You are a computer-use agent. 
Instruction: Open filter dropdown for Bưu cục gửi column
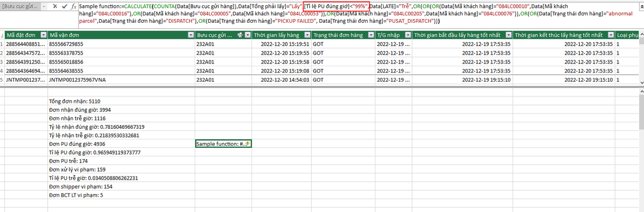click(x=248, y=35)
